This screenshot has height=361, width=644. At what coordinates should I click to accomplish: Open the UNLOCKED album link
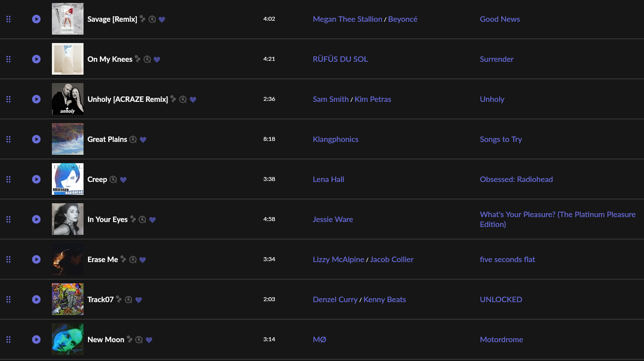[x=501, y=299]
